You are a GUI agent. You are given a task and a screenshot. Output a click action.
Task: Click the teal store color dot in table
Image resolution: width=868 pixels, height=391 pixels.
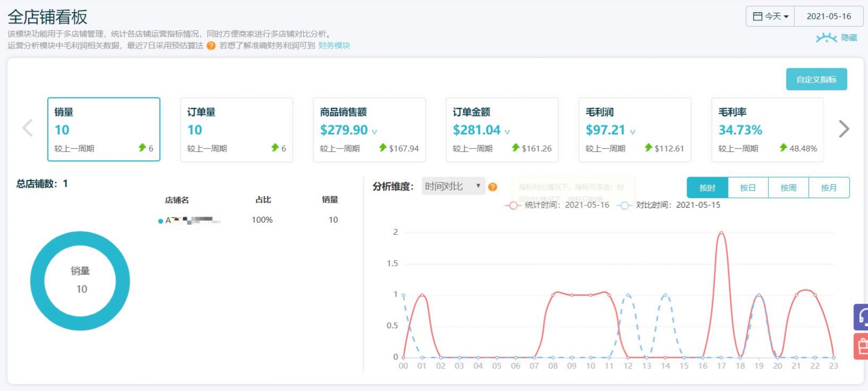pos(161,221)
